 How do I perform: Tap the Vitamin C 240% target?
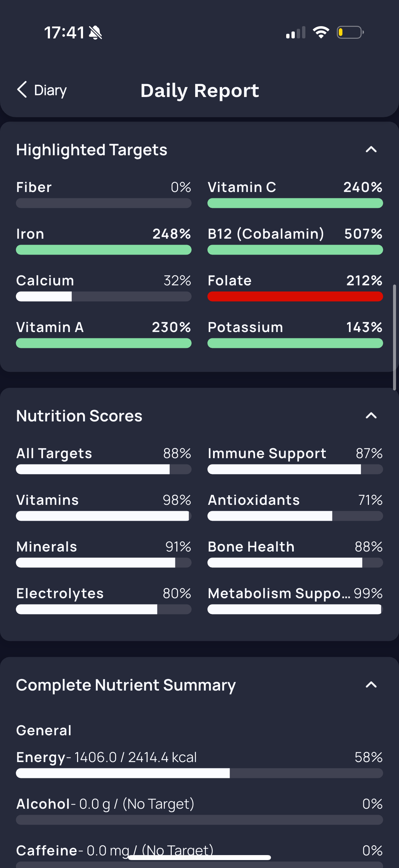point(295,194)
